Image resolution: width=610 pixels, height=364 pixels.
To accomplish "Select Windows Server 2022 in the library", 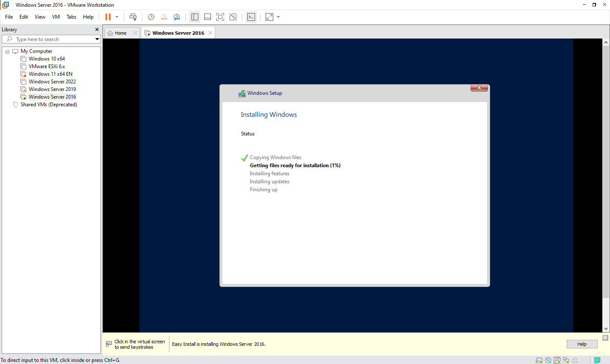I will [x=52, y=82].
